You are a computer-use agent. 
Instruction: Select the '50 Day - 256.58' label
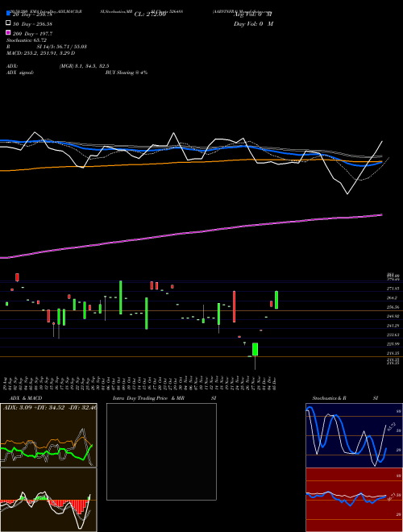click(x=32, y=24)
